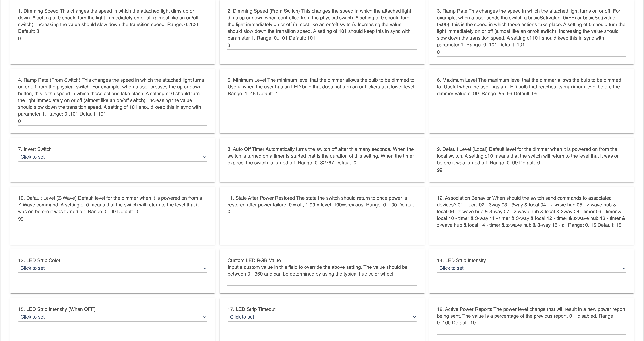Edit Default Level (Local) value field
Screen dimensions: 644x341
point(531,170)
